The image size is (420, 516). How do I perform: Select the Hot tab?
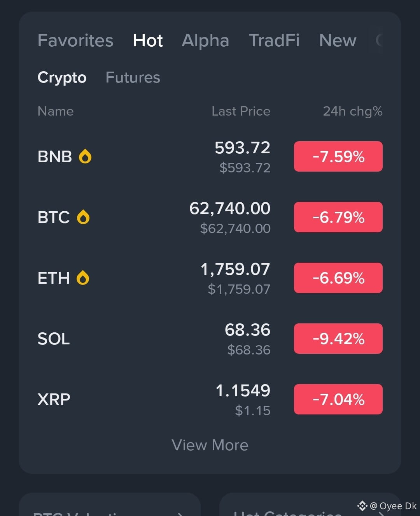click(148, 40)
